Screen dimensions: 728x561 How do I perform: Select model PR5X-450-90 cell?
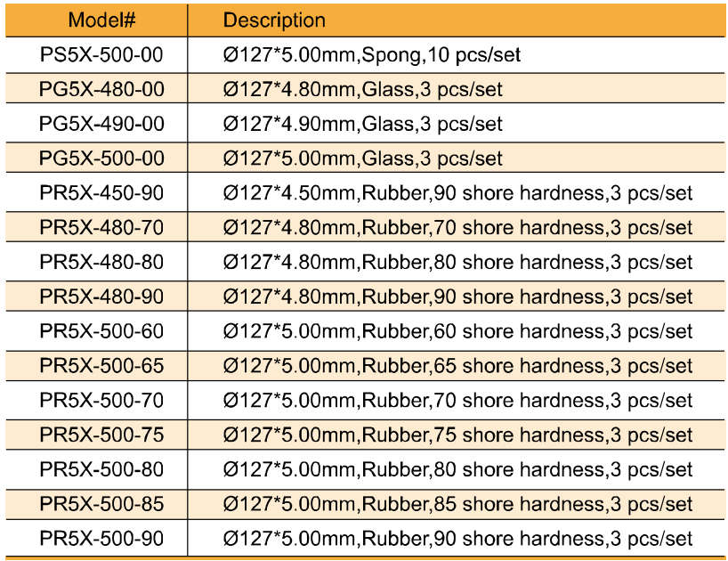click(x=101, y=193)
